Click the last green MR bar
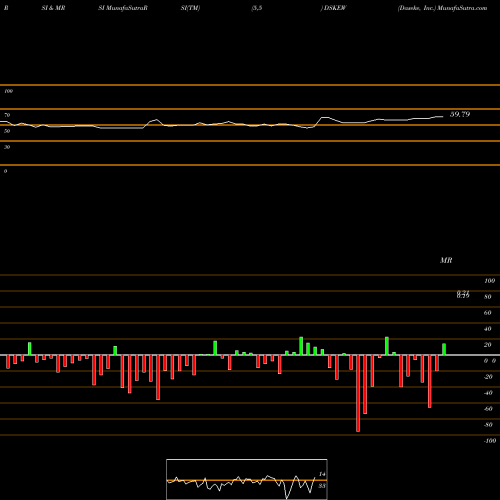The height and width of the screenshot is (500, 500). pyautogui.click(x=444, y=349)
